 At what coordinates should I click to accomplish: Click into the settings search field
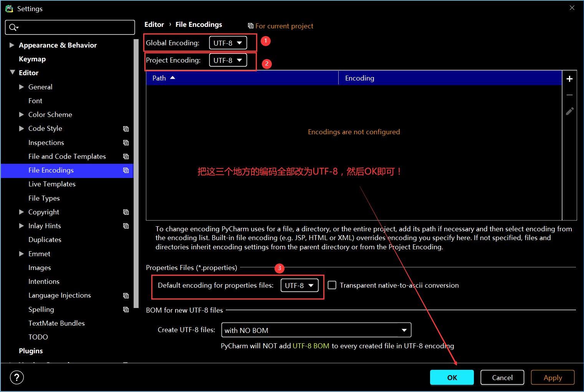click(x=70, y=27)
